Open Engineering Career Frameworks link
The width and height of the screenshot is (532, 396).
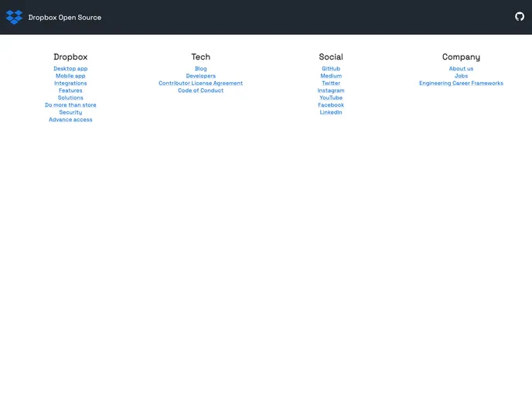point(461,83)
